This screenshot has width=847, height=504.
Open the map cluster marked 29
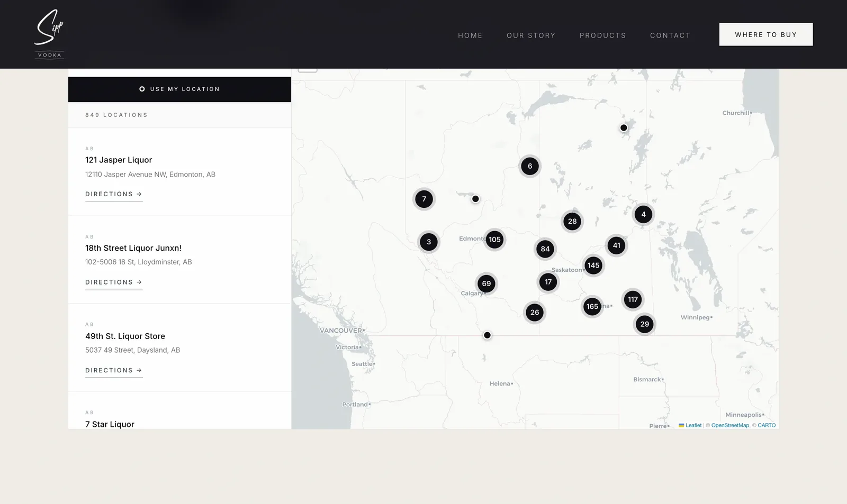click(x=645, y=325)
